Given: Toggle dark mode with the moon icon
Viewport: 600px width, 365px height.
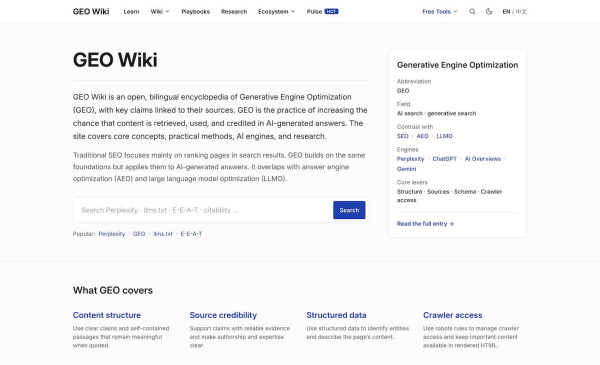Looking at the screenshot, I should 489,11.
